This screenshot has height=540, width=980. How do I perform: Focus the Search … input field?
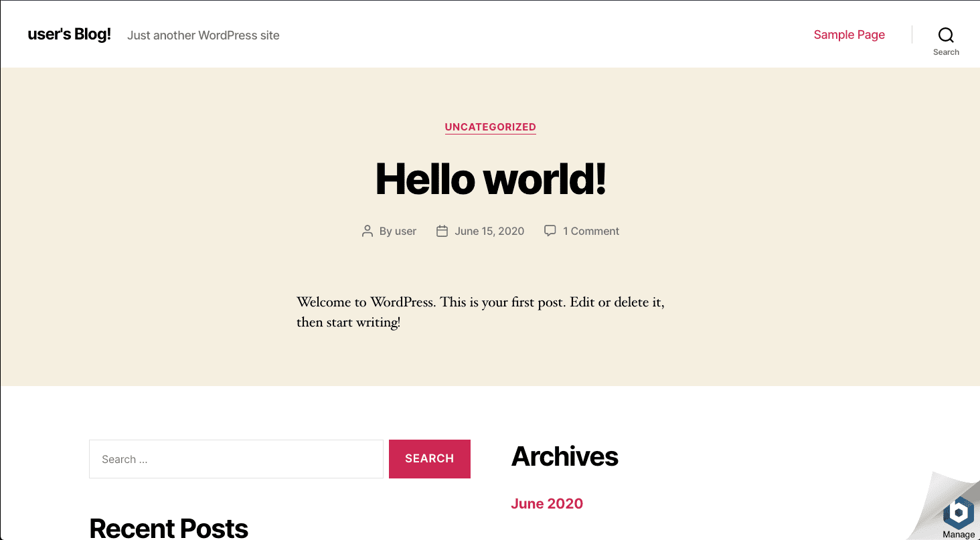[236, 459]
